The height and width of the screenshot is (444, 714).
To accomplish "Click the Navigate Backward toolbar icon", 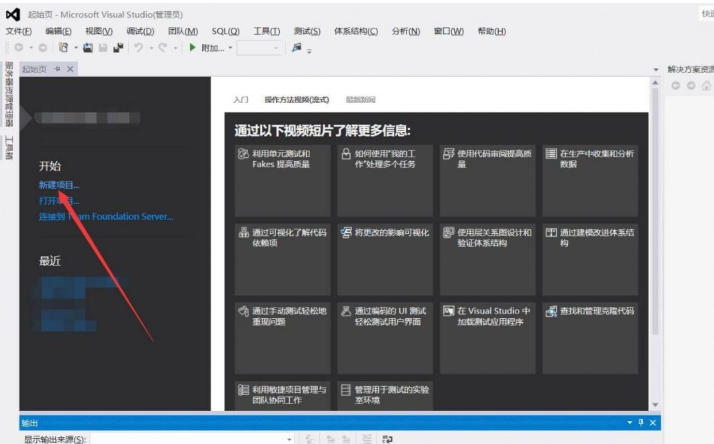I will [x=18, y=47].
